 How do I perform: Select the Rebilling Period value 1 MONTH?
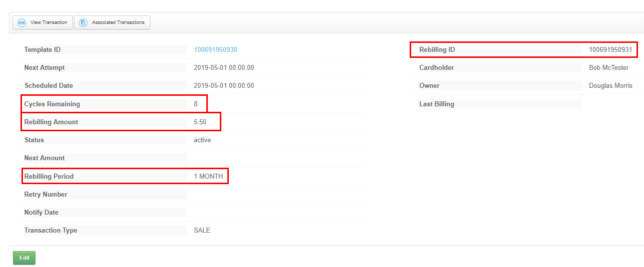[x=208, y=176]
